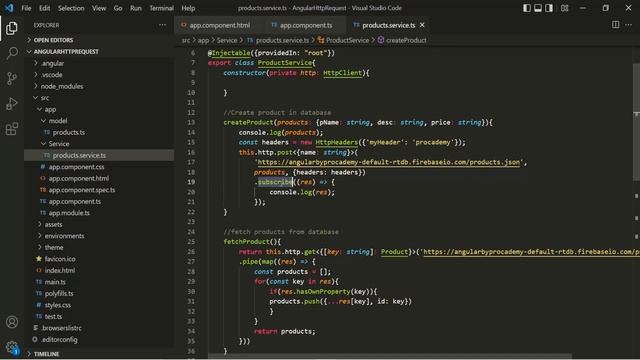The image size is (640, 360).
Task: Open the Source Control view
Action: [x=12, y=78]
